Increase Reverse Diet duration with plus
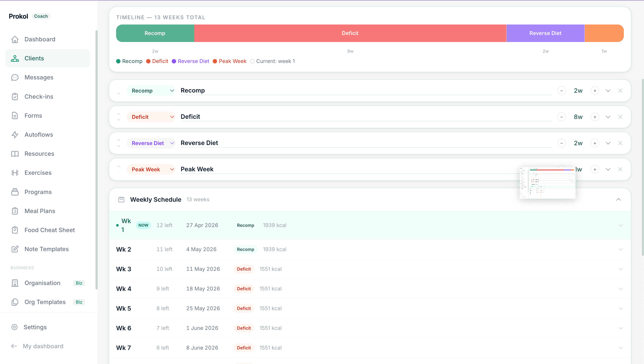Image resolution: width=644 pixels, height=364 pixels. coord(595,143)
